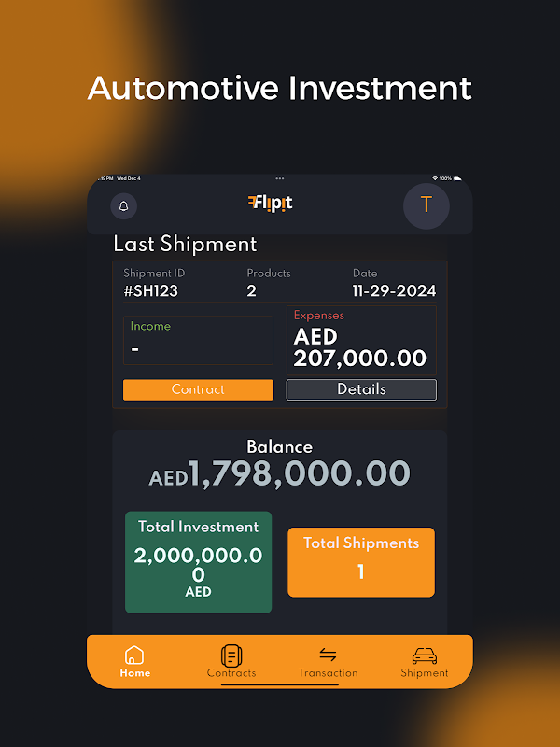Select the Total Investment green card
Image resolution: width=560 pixels, height=747 pixels.
point(198,562)
